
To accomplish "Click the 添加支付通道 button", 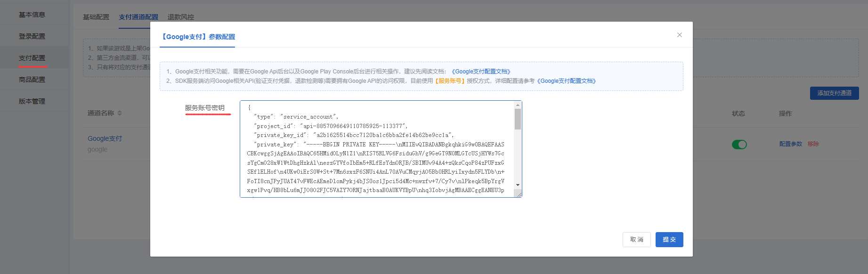I will (834, 93).
